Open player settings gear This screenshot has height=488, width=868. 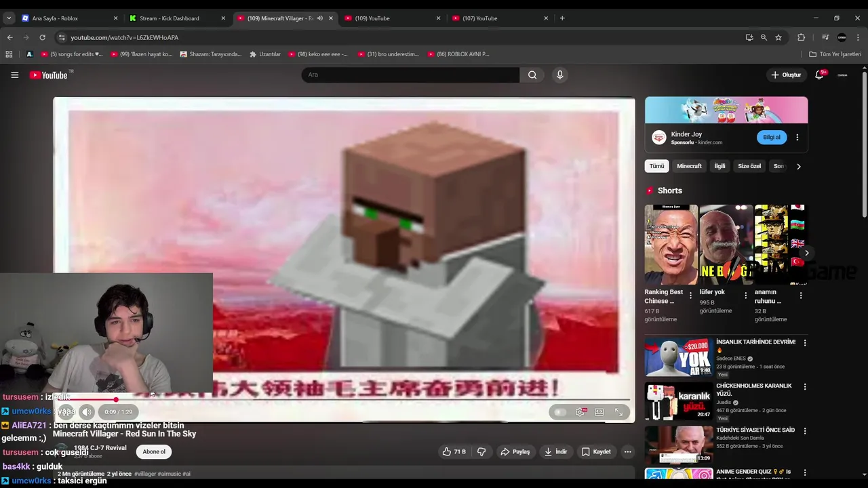pyautogui.click(x=580, y=412)
